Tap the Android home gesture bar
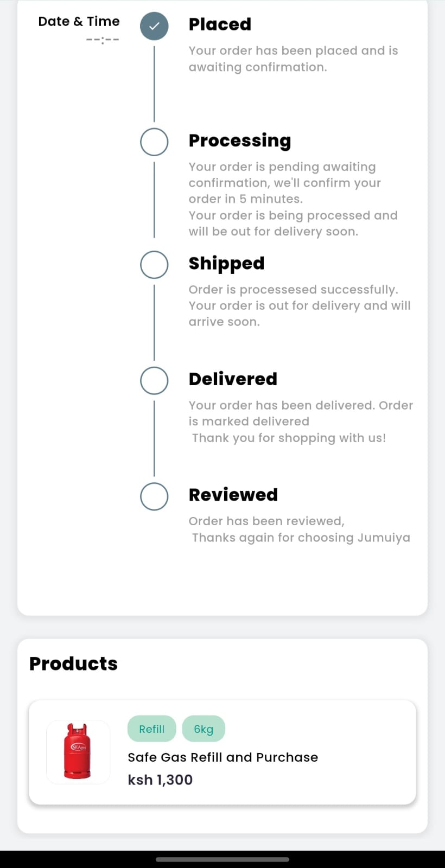This screenshot has width=445, height=868. pyautogui.click(x=223, y=859)
